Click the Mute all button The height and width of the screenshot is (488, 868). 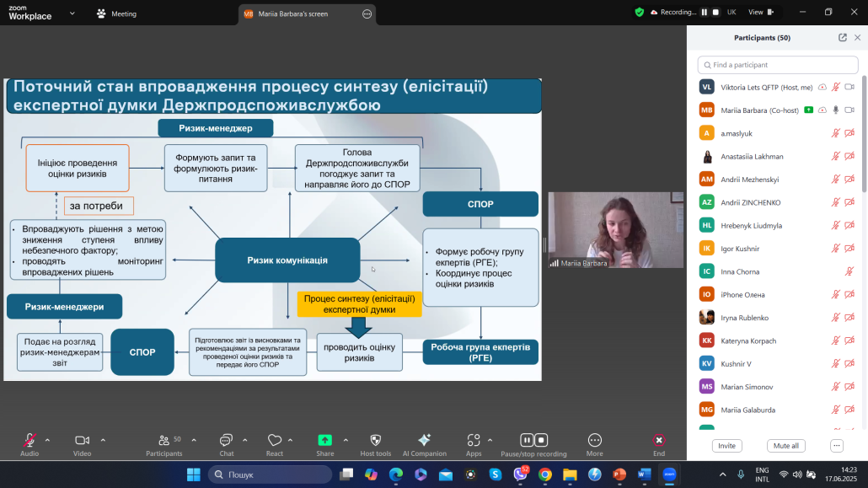(786, 446)
